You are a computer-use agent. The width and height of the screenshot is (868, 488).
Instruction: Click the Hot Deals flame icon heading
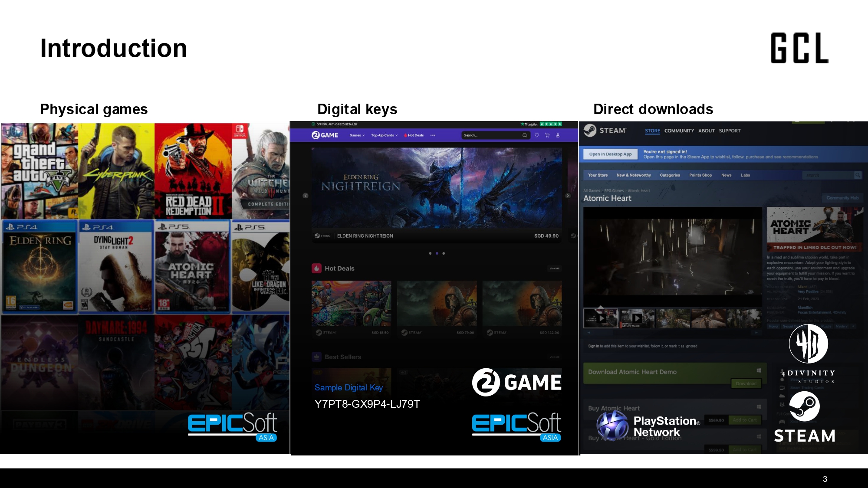pyautogui.click(x=316, y=269)
